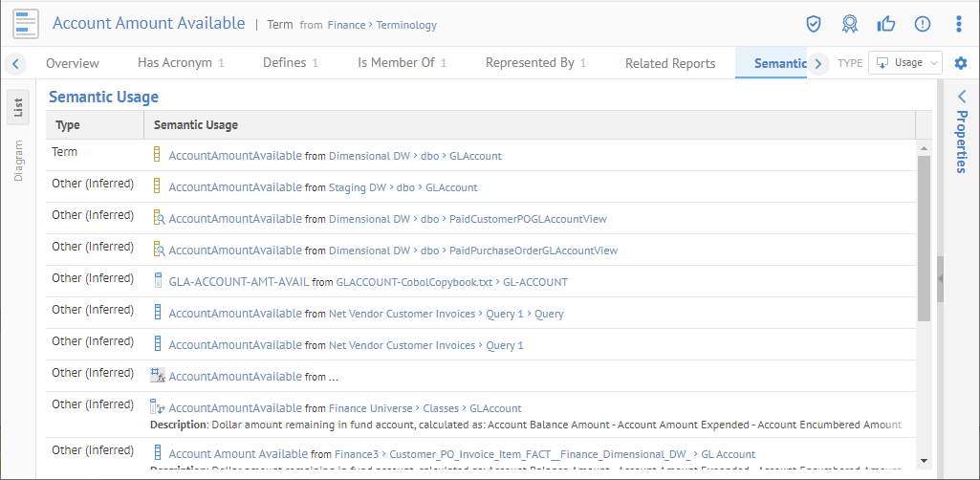Click the thumbs-up like icon

click(886, 24)
